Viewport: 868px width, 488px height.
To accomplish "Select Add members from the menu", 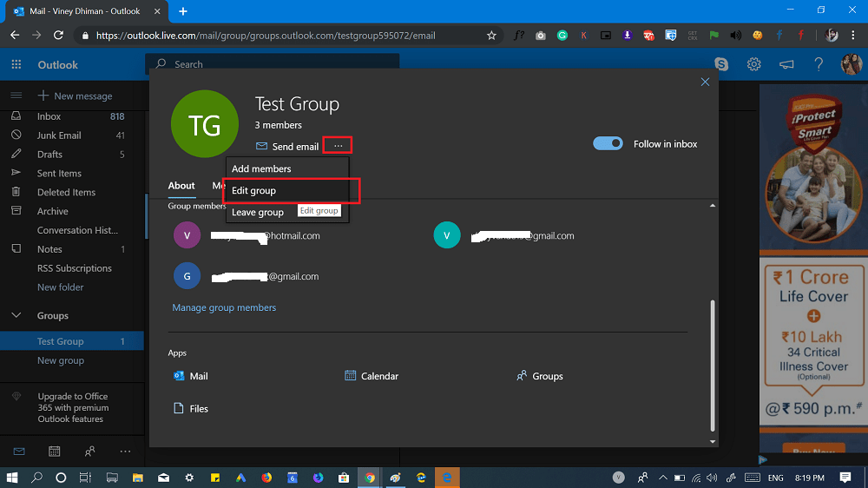I will pos(287,168).
